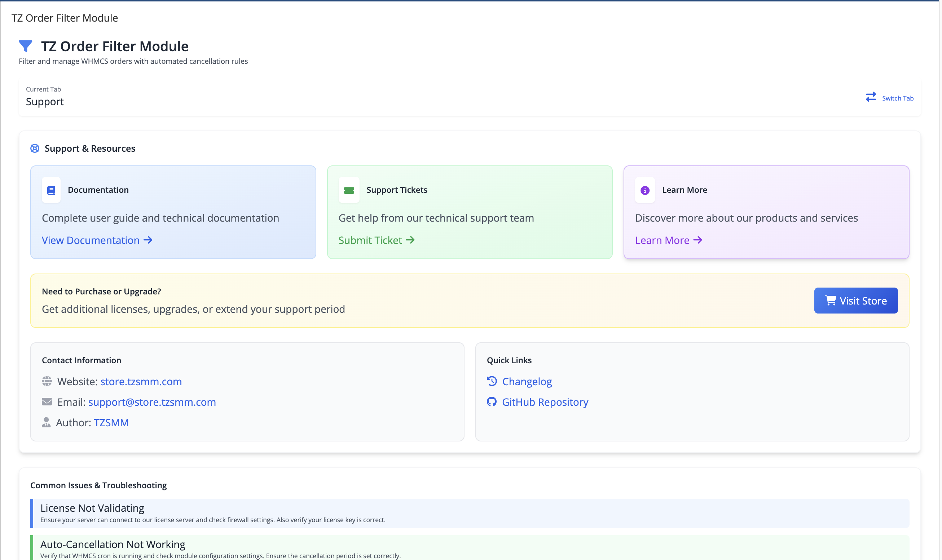Click the shopping cart icon on Visit Store
This screenshot has height=560, width=942.
point(830,301)
